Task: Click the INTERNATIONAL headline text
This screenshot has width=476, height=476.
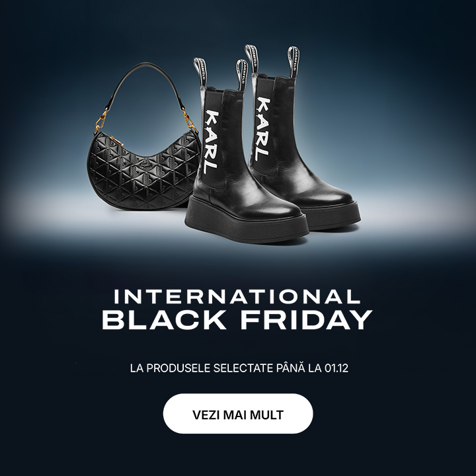Action: [237, 296]
